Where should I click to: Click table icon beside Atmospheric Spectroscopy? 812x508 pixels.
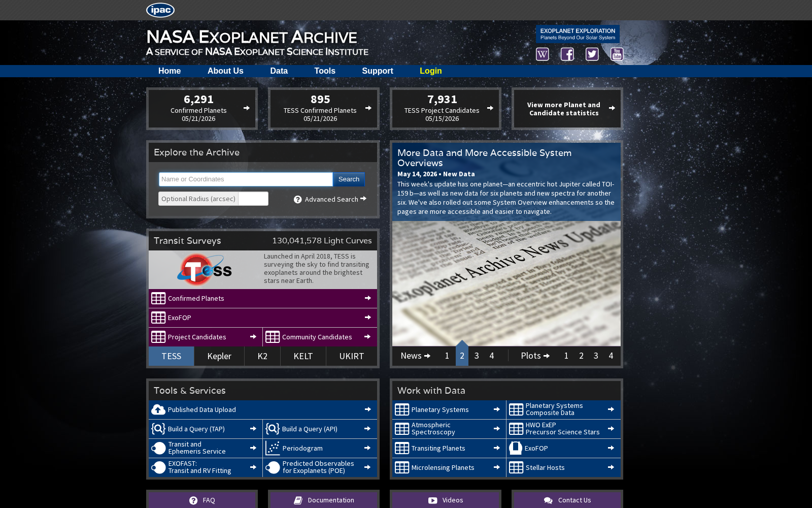402,429
